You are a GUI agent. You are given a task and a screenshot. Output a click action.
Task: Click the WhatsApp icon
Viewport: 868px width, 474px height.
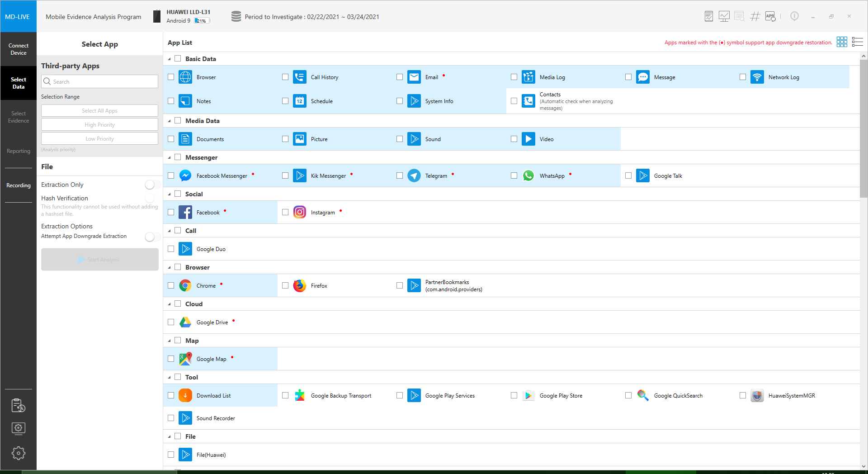click(x=528, y=175)
